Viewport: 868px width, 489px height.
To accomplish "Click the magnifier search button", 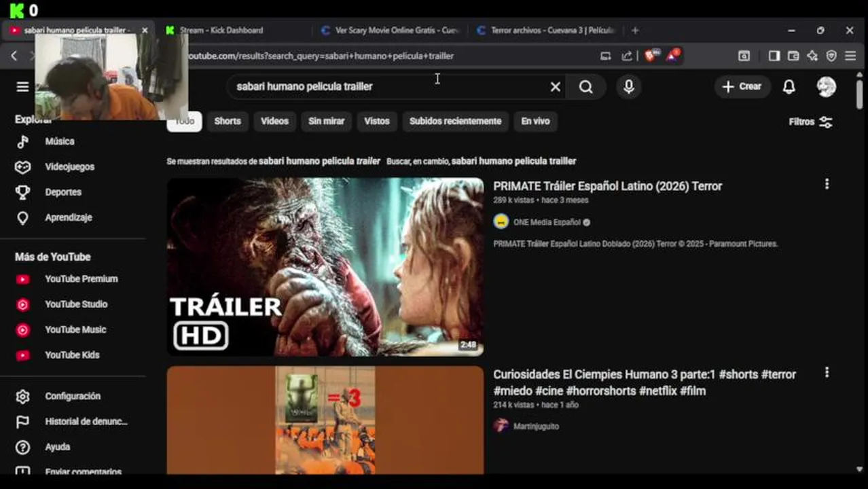I will point(585,86).
